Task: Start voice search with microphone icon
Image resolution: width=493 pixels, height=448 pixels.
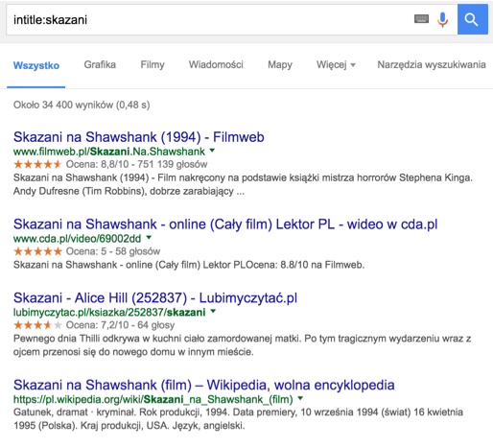Action: coord(442,19)
